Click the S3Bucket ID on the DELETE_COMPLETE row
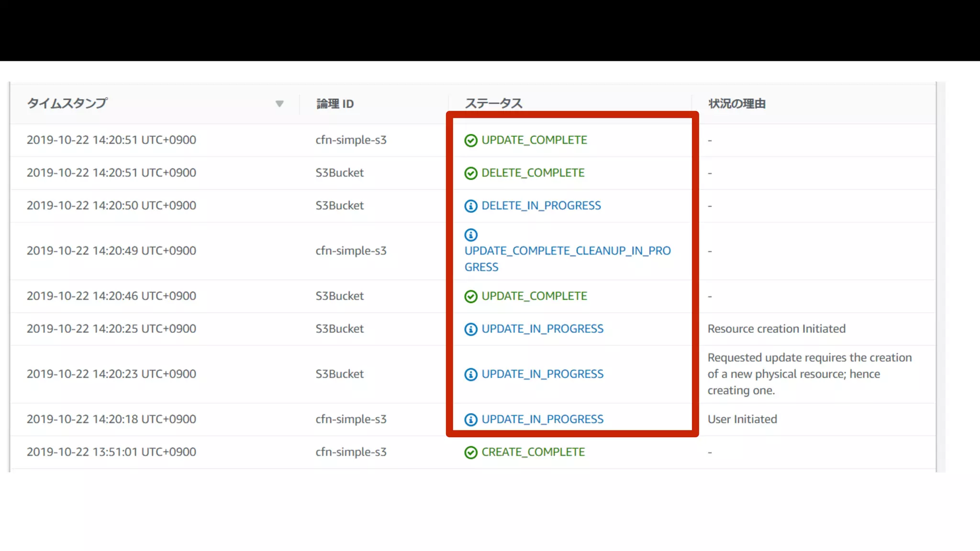The width and height of the screenshot is (980, 551). coord(339,173)
